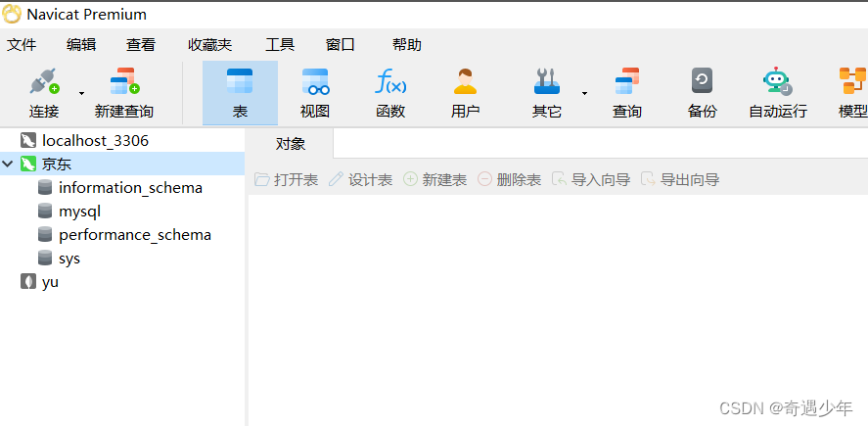Open the Favorites (收藏夹) menu
This screenshot has width=868, height=426.
(209, 45)
